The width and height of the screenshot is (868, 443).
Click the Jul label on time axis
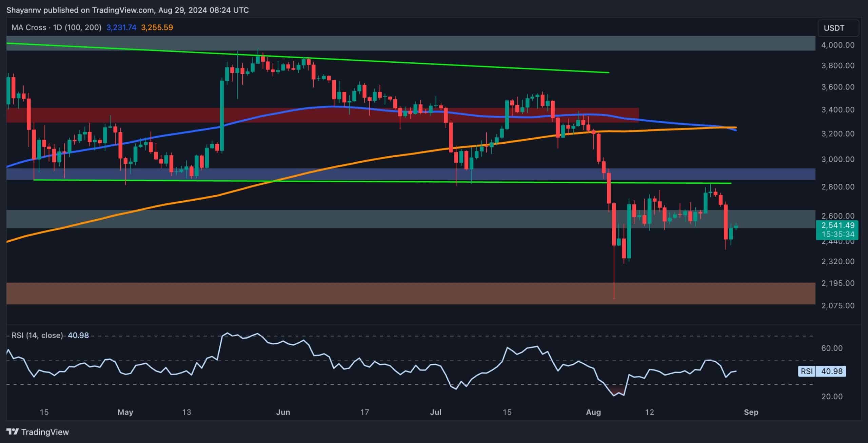(435, 412)
